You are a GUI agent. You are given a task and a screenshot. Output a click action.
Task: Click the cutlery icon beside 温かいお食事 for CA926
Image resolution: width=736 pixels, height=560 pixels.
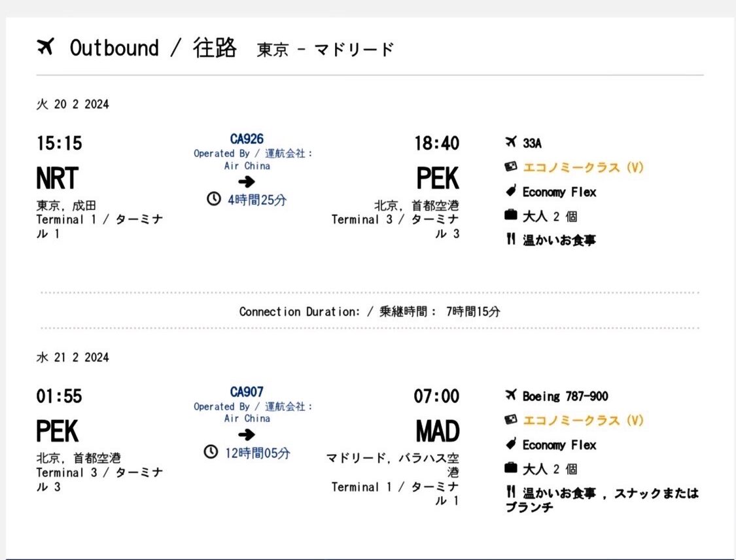click(x=511, y=239)
